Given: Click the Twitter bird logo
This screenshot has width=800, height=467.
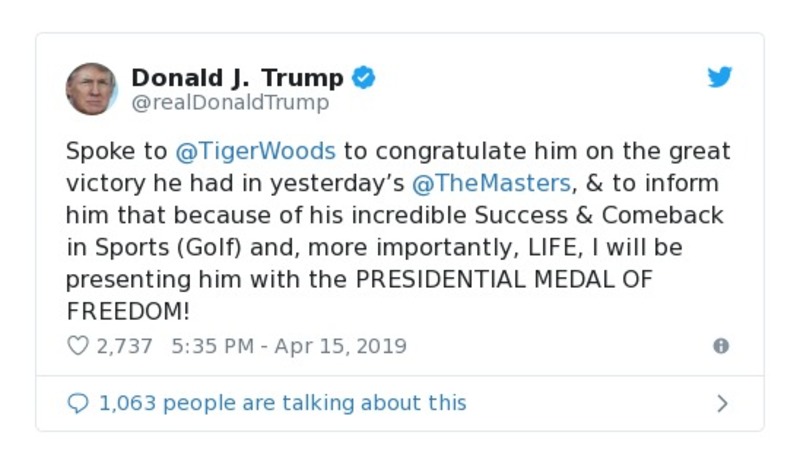Looking at the screenshot, I should tap(720, 78).
